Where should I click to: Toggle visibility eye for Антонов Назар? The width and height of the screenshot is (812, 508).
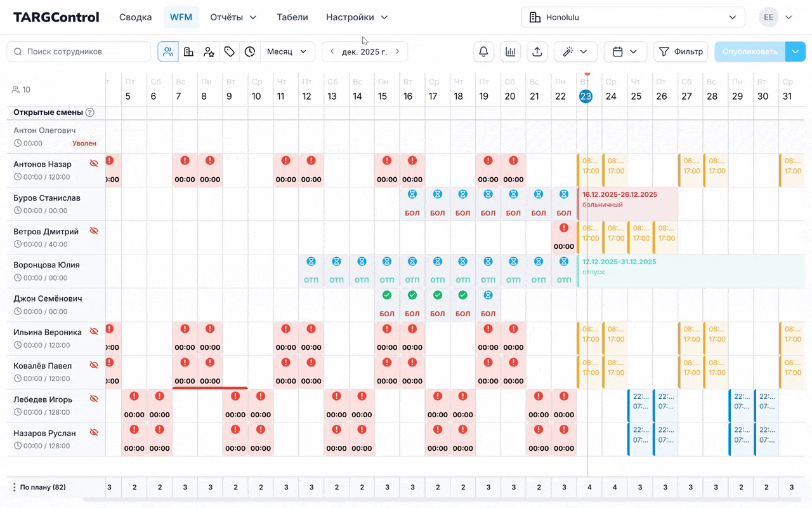[94, 164]
